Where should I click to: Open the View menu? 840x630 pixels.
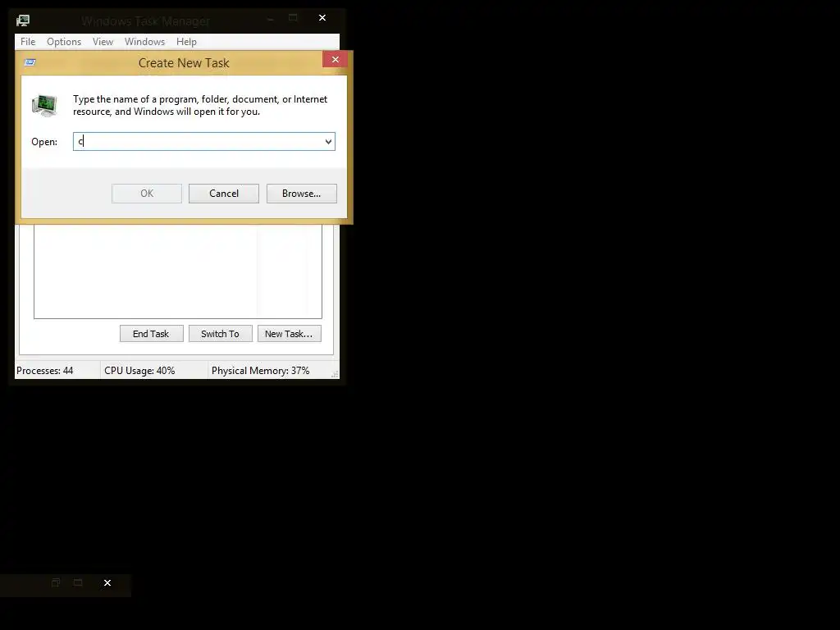point(103,42)
